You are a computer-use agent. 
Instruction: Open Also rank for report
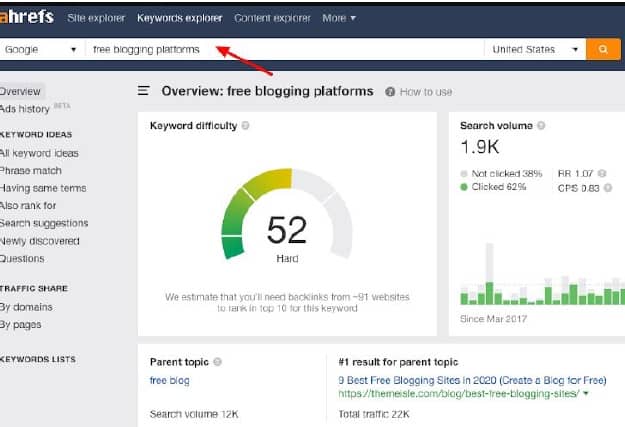coord(28,206)
